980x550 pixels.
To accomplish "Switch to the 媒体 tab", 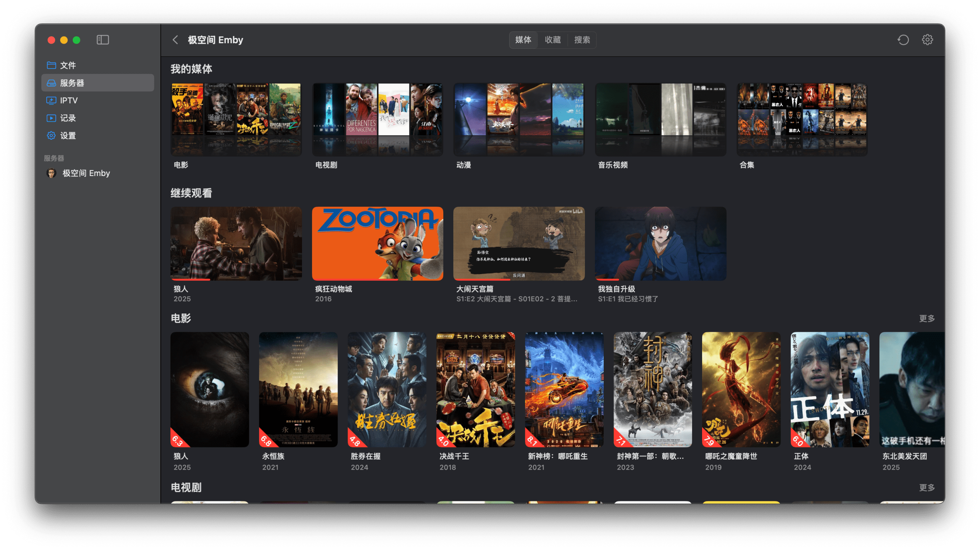I will (x=523, y=40).
